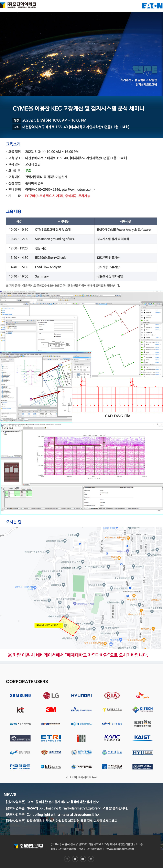Click the KRISS corporate user logo

pos(142,724)
